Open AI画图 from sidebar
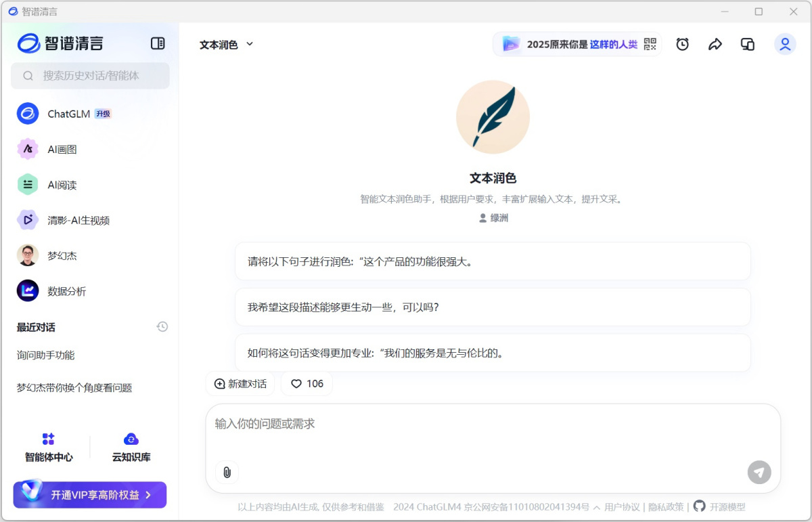The image size is (812, 522). [62, 150]
